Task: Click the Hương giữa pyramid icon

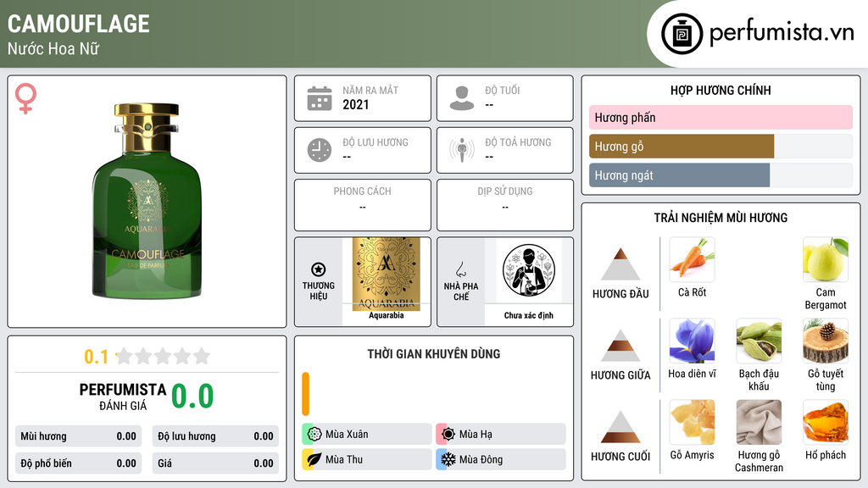Action: pyautogui.click(x=620, y=346)
